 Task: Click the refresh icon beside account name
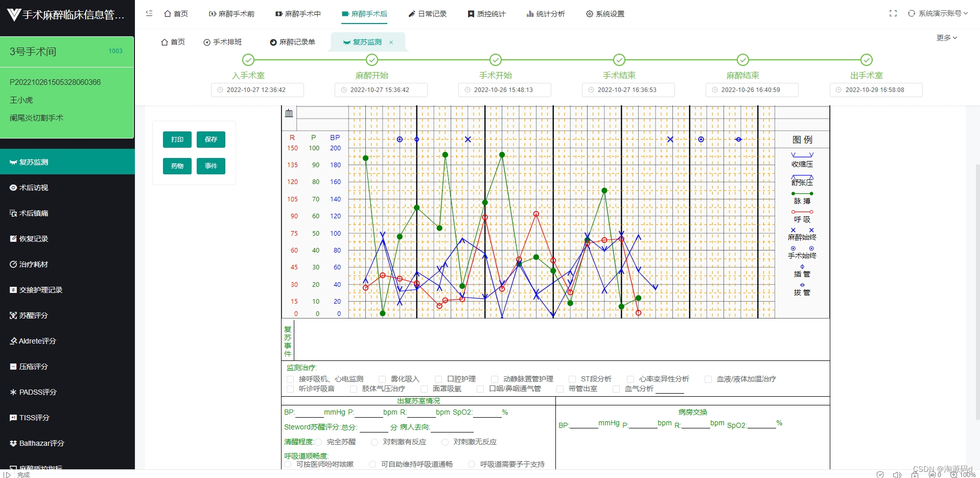pyautogui.click(x=911, y=13)
